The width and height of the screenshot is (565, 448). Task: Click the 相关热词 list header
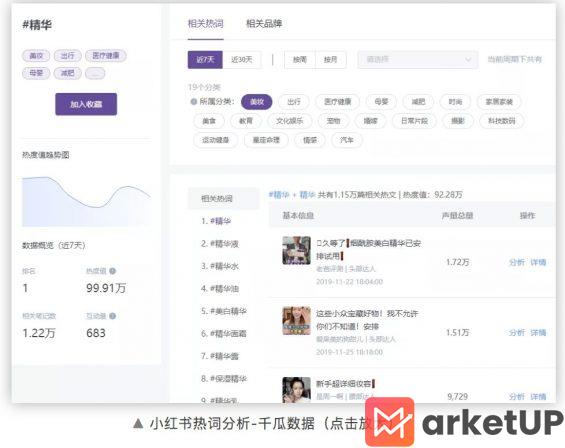coord(223,198)
